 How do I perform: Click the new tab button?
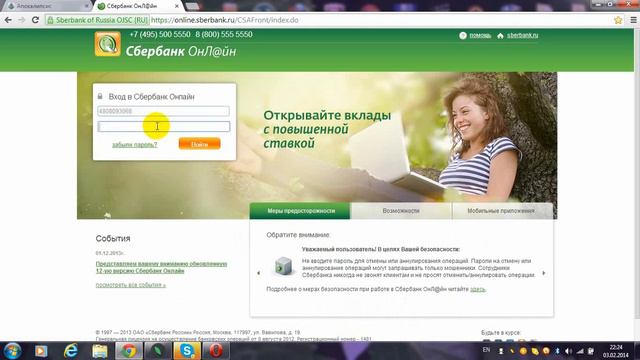click(193, 6)
